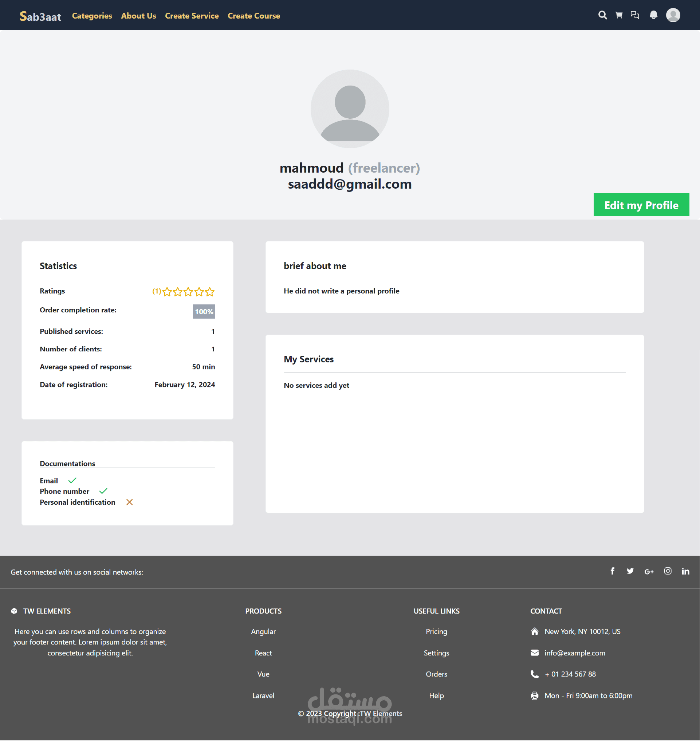Open the shopping cart icon
This screenshot has height=741, width=700.
tap(619, 15)
